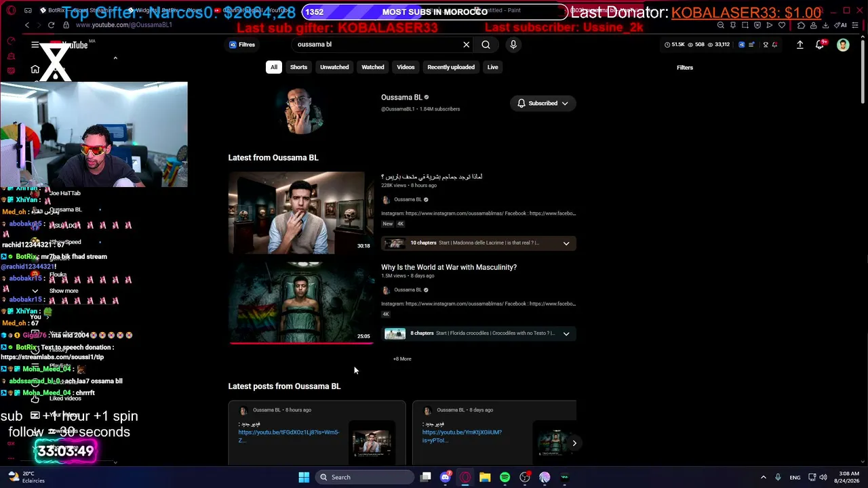Viewport: 868px width, 488px height.
Task: Select the Videos filter chip
Action: pyautogui.click(x=406, y=67)
